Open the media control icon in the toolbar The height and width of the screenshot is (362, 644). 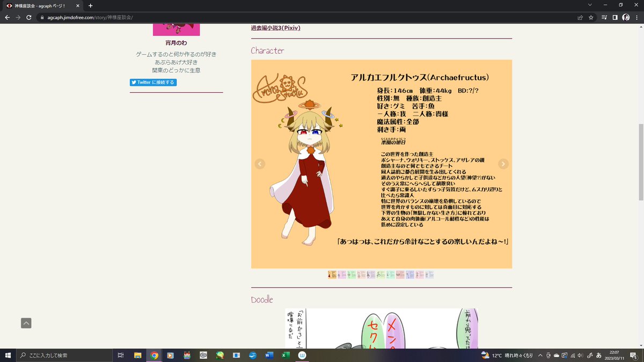(x=605, y=17)
